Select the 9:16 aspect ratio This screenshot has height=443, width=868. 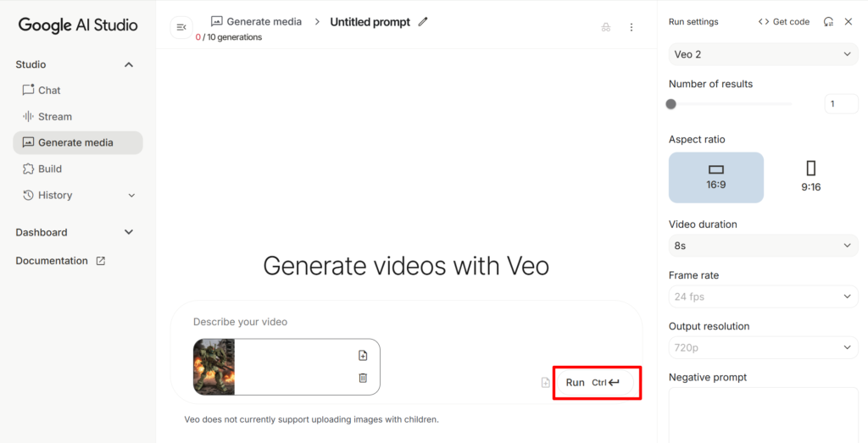pos(810,178)
